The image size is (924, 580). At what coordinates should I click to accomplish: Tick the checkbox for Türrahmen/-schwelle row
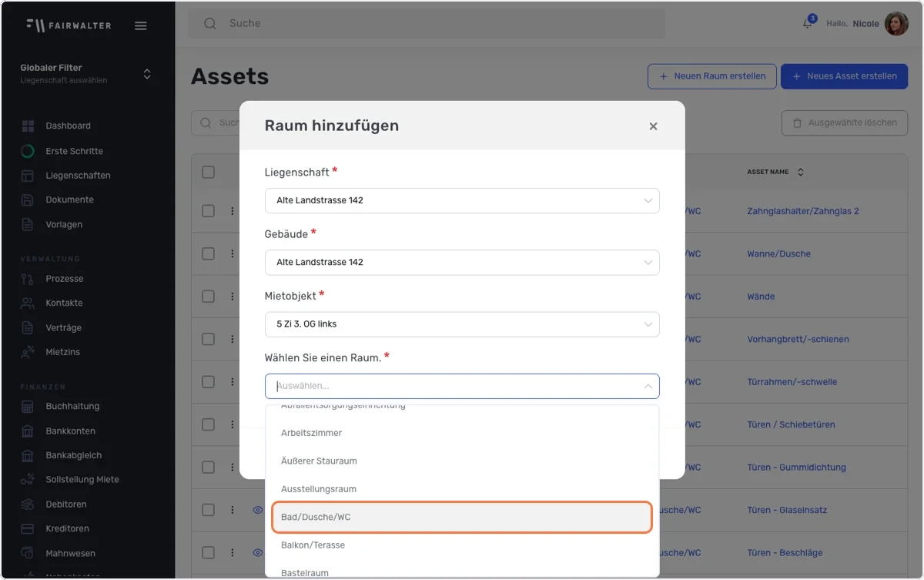[x=208, y=382]
